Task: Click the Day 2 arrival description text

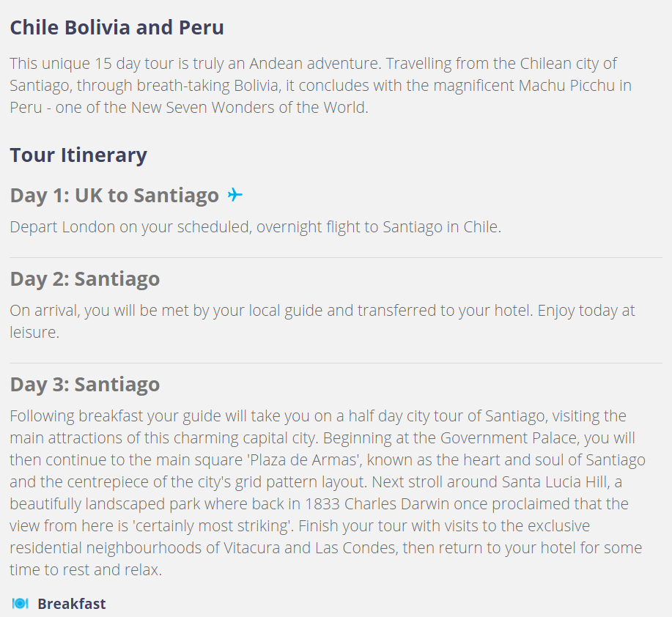Action: click(x=322, y=321)
